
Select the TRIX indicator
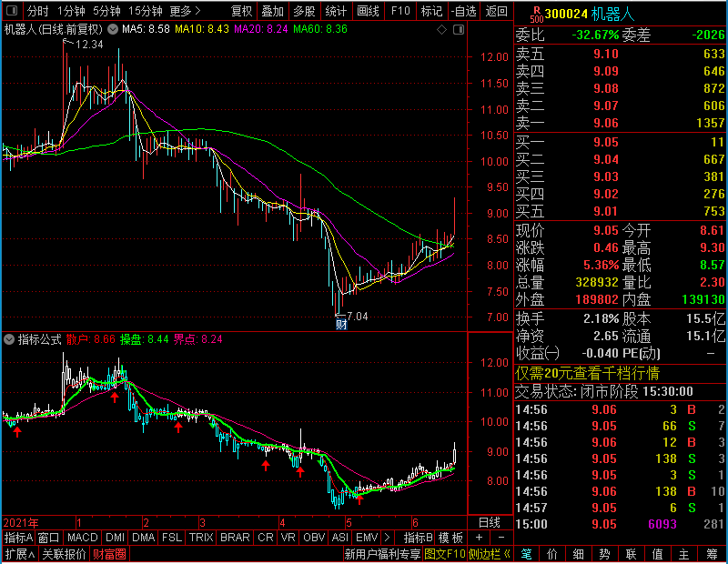click(x=201, y=538)
